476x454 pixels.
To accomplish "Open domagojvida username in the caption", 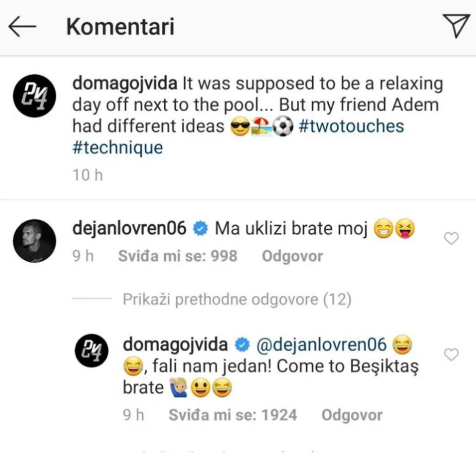I will click(125, 84).
